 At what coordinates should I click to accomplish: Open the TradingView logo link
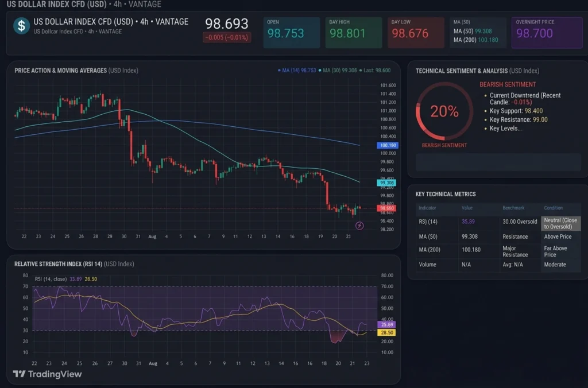[x=47, y=374]
